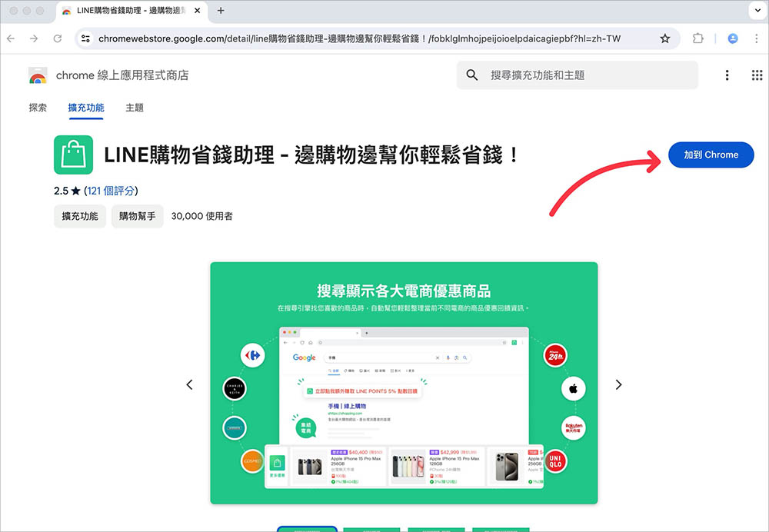Screen dimensions: 769x532
Task: Click the Chrome Web Store rainbow logo
Action: 38,75
